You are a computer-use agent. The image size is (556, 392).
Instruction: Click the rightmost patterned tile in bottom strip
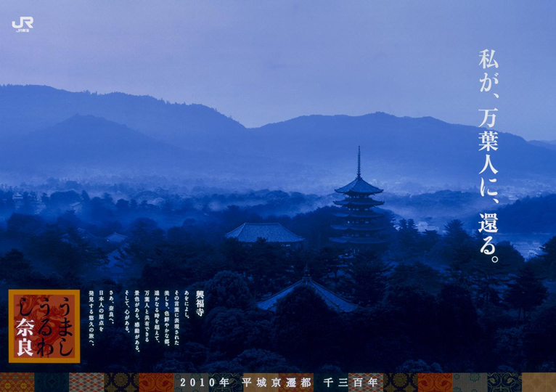point(539,383)
